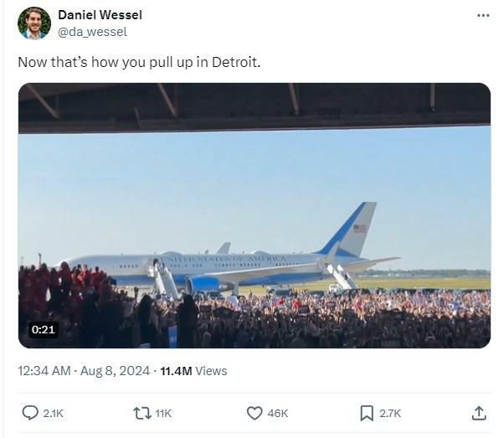Screen dimensions: 504x438
Task: Click the reply speech bubble icon
Action: (x=30, y=413)
